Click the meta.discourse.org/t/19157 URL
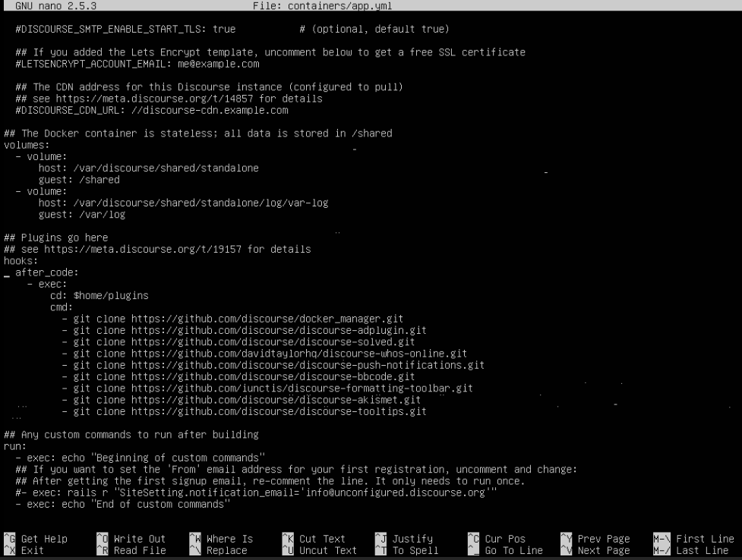 143,249
